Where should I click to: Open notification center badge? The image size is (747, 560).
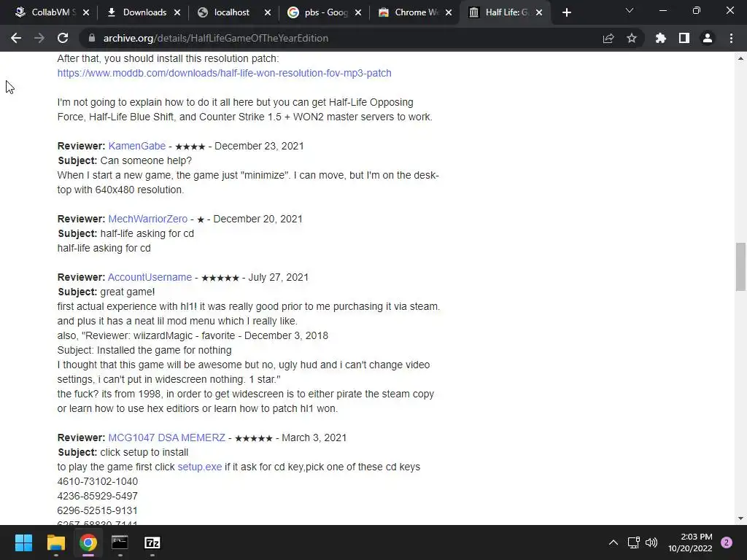point(727,542)
